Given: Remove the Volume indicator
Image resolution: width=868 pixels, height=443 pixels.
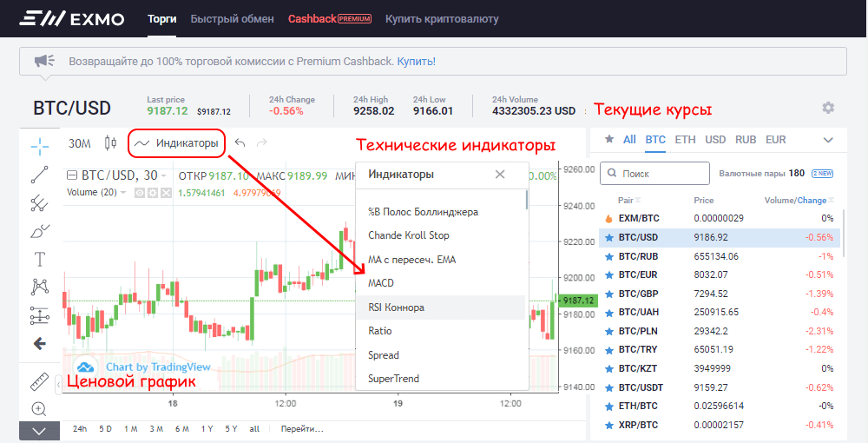Looking at the screenshot, I should point(166,193).
